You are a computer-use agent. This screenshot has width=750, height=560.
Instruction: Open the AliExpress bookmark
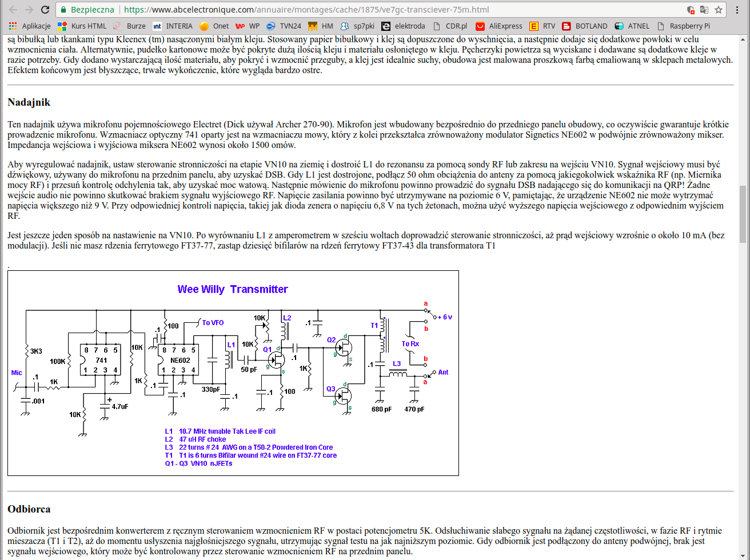pos(499,26)
